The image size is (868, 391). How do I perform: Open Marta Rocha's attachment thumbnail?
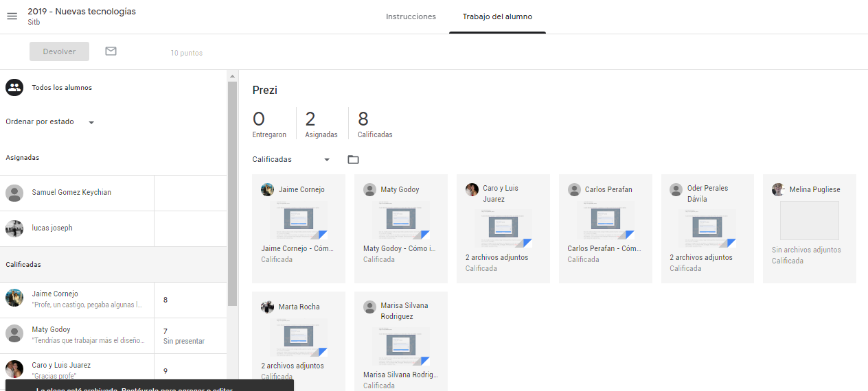click(299, 337)
